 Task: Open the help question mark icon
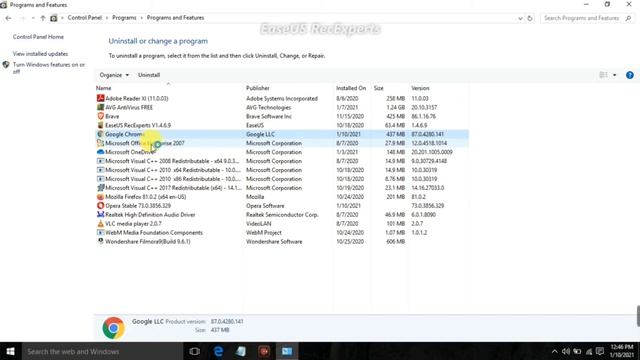coord(630,75)
